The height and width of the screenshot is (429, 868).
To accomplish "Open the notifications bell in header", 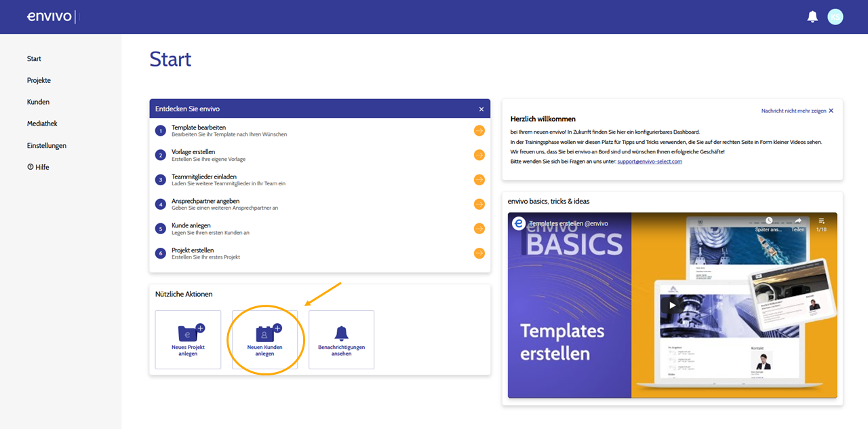I will coord(812,17).
